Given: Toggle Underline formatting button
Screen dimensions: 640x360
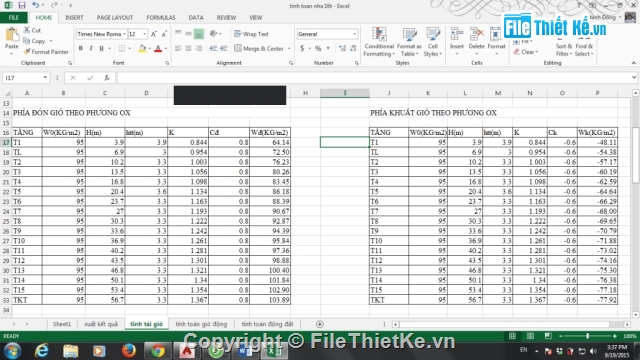Looking at the screenshot, I should pos(101,49).
